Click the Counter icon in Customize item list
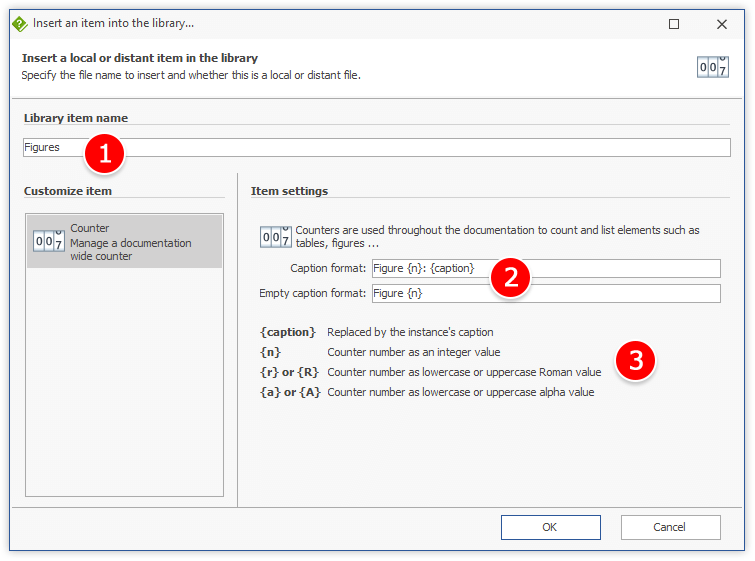This screenshot has height=561, width=755. pos(49,240)
